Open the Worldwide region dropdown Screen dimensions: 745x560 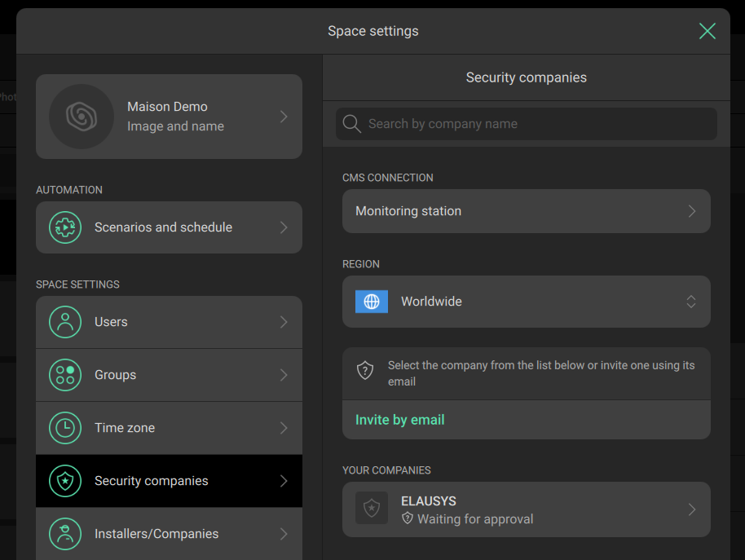(527, 302)
